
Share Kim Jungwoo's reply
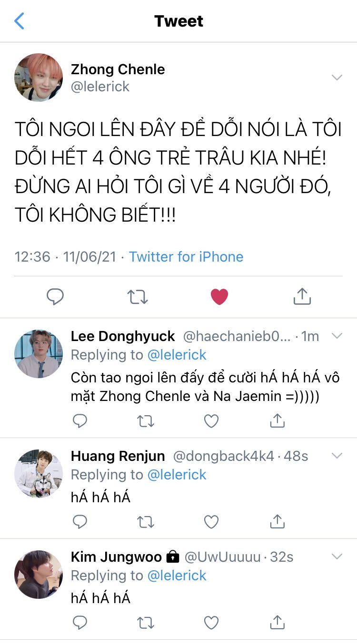pyautogui.click(x=277, y=623)
